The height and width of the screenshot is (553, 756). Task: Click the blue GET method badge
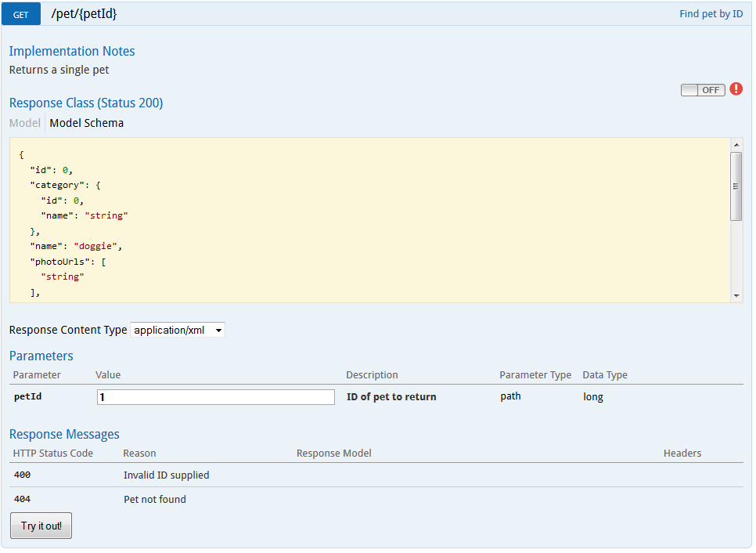pyautogui.click(x=21, y=14)
